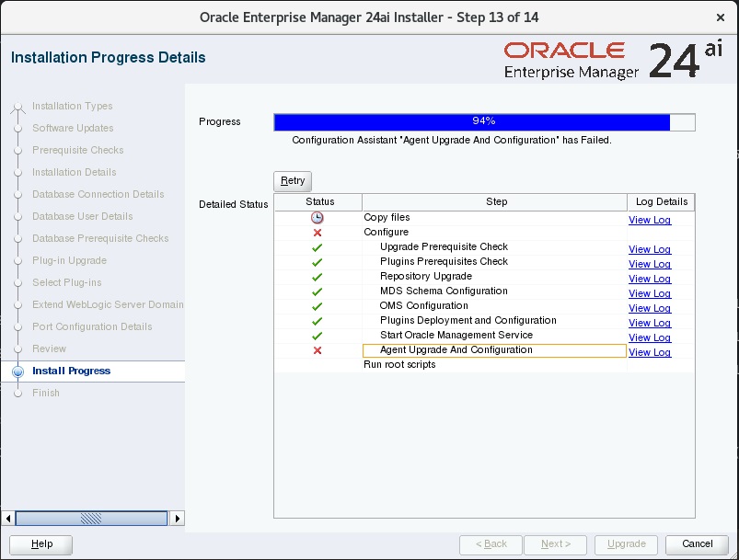Select the Select Plug-ins step
The image size is (739, 560).
67,282
